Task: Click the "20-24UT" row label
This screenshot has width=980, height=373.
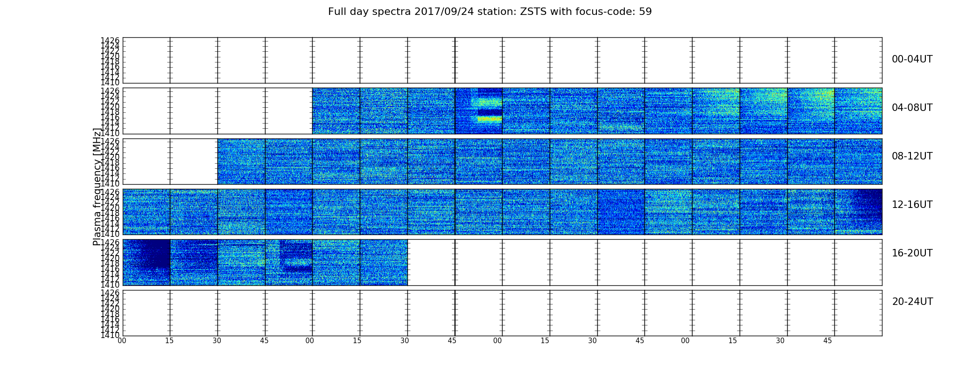Action: 912,302
